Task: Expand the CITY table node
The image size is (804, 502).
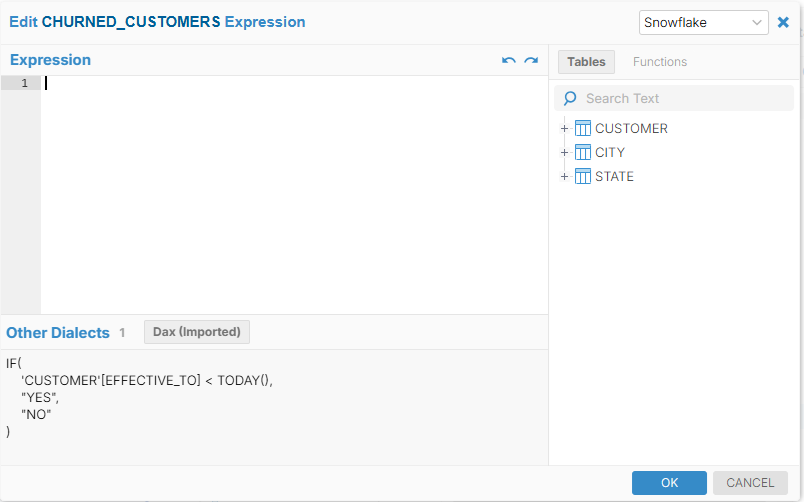Action: point(564,152)
